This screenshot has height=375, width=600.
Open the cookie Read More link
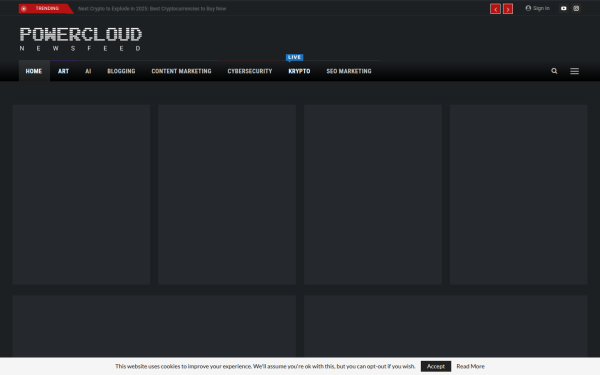pos(470,366)
